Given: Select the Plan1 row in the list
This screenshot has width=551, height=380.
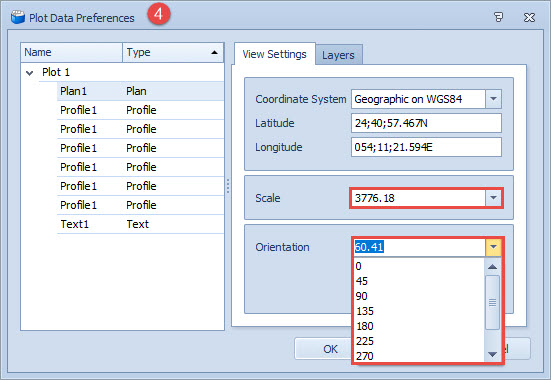Looking at the screenshot, I should 140,91.
